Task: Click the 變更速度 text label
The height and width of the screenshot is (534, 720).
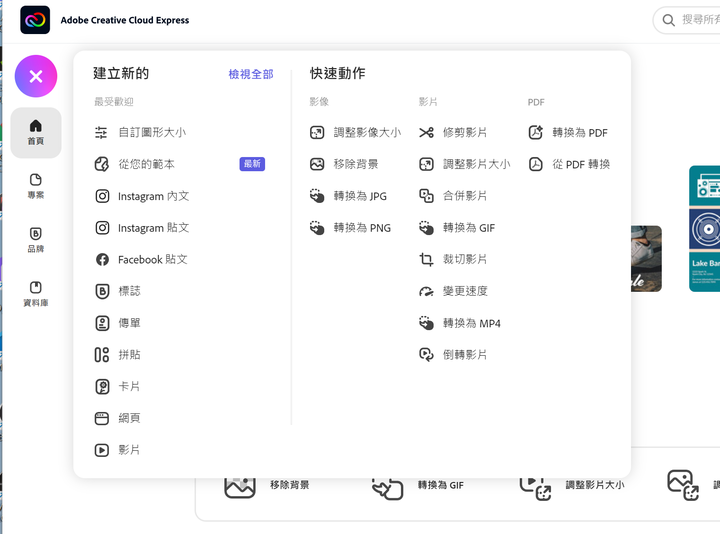Action: click(465, 291)
